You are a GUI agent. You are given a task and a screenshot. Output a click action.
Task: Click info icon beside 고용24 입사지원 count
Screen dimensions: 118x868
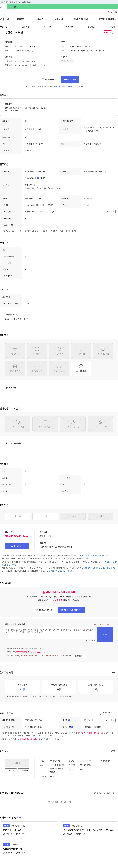pos(103,685)
